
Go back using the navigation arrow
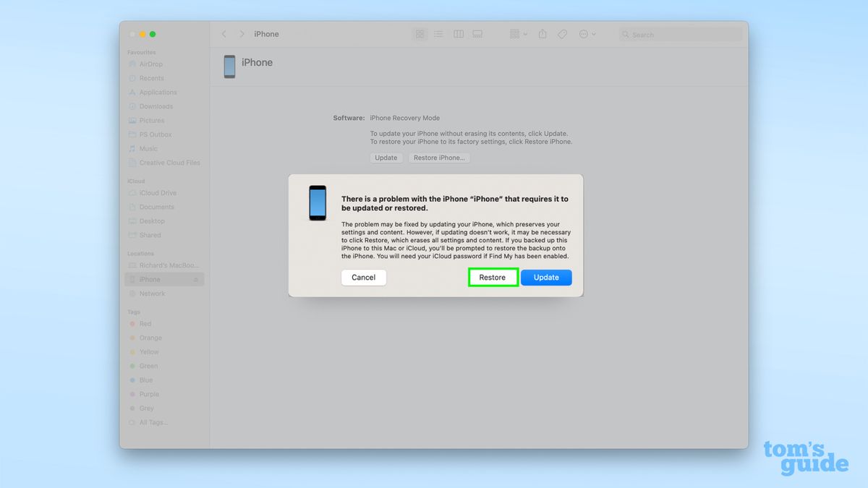click(224, 33)
